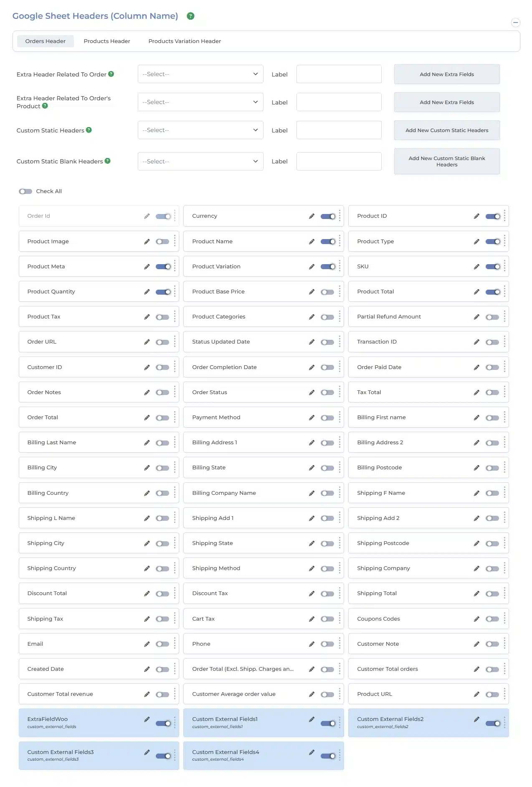Click the pencil icon on ExtraFieldWoo

147,719
